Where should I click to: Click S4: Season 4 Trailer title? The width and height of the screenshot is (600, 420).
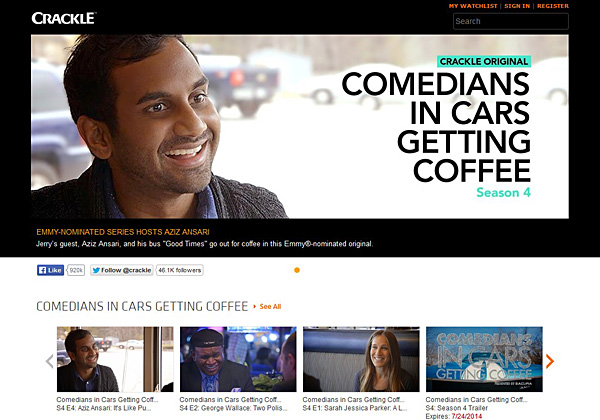click(457, 408)
